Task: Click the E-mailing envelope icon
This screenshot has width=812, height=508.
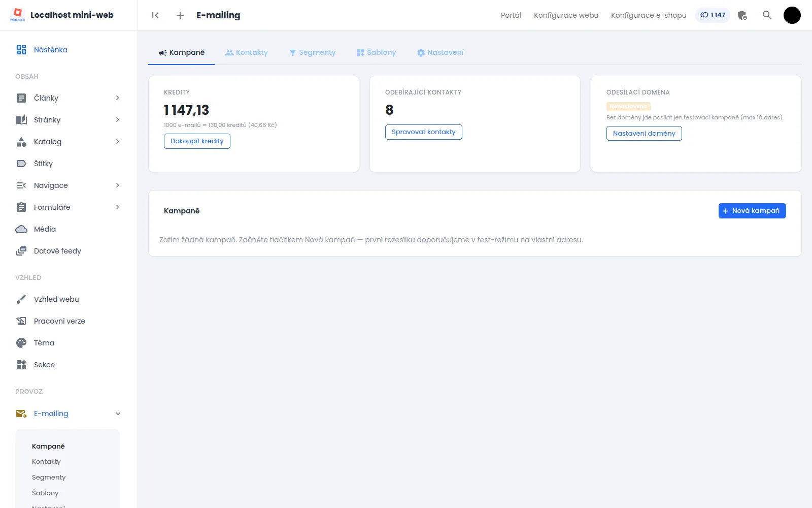Action: [21, 414]
